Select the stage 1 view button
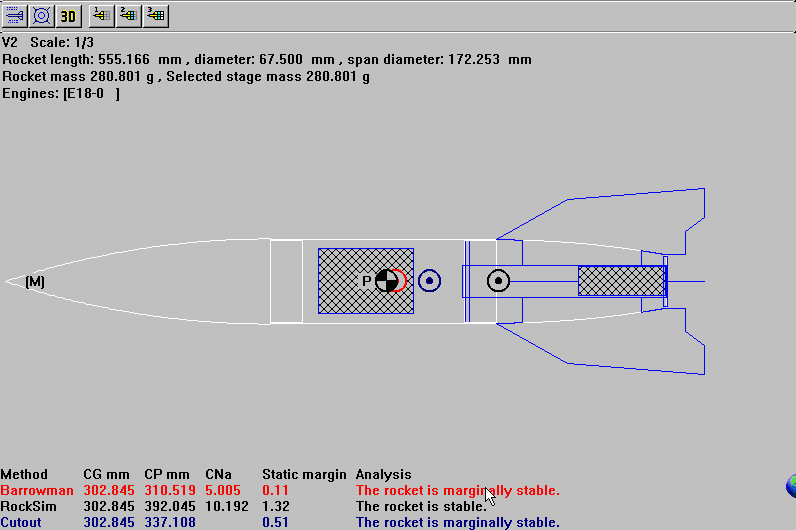 101,15
